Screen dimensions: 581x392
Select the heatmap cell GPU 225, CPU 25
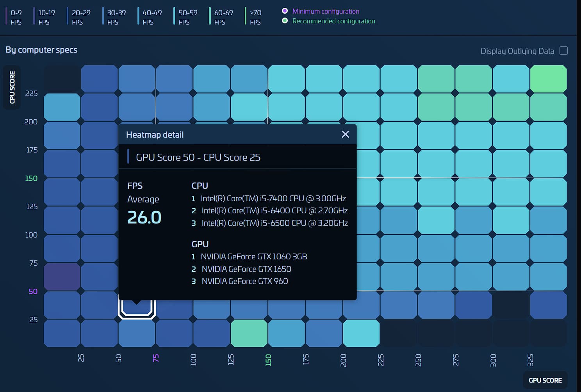[x=399, y=305]
